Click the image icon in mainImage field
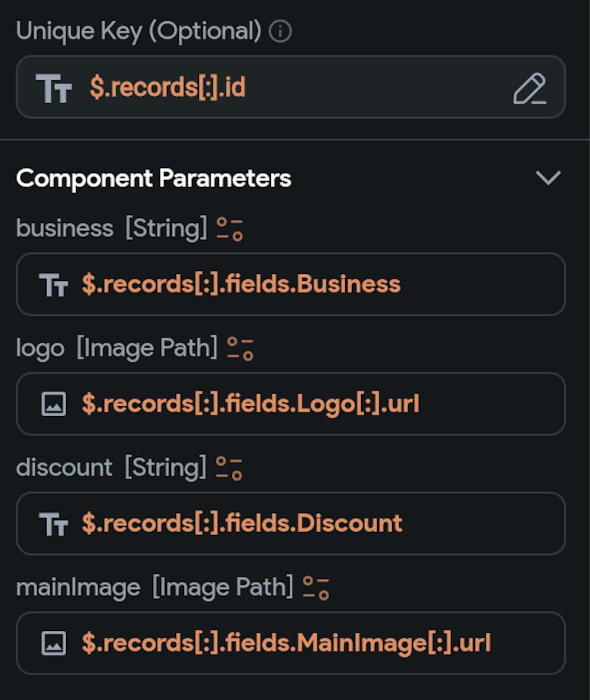This screenshot has height=700, width=590. click(54, 643)
